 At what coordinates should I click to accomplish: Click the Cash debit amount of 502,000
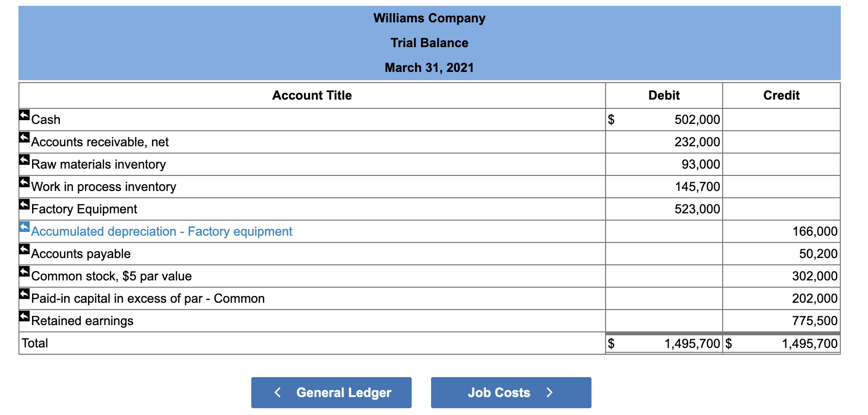pyautogui.click(x=696, y=119)
